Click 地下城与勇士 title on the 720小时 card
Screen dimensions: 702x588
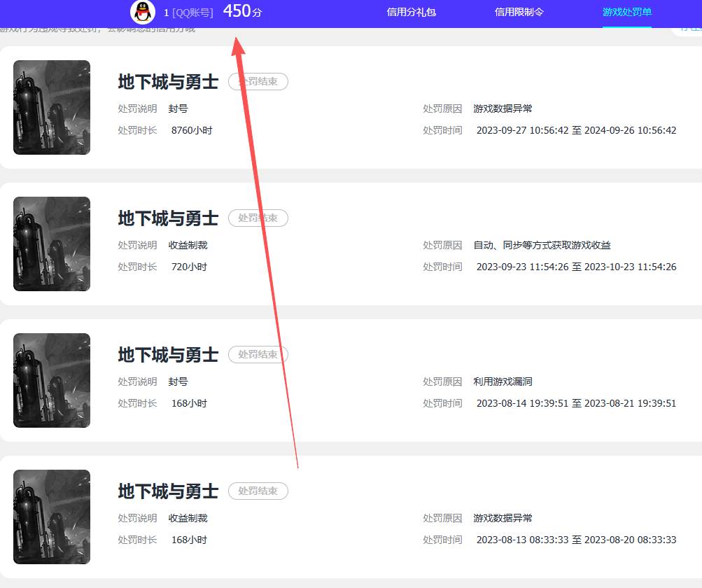coord(168,218)
